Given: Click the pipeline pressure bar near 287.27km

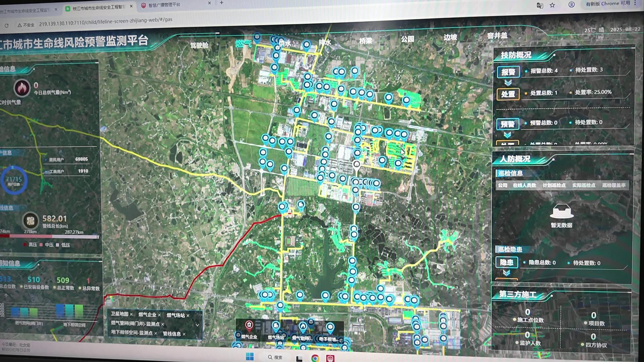Looking at the screenshot, I should tap(74, 237).
